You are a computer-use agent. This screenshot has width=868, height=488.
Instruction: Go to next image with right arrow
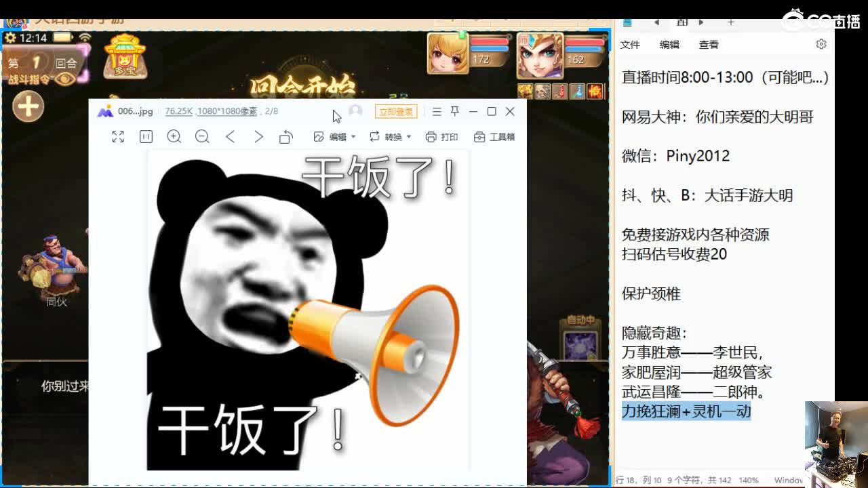click(258, 137)
